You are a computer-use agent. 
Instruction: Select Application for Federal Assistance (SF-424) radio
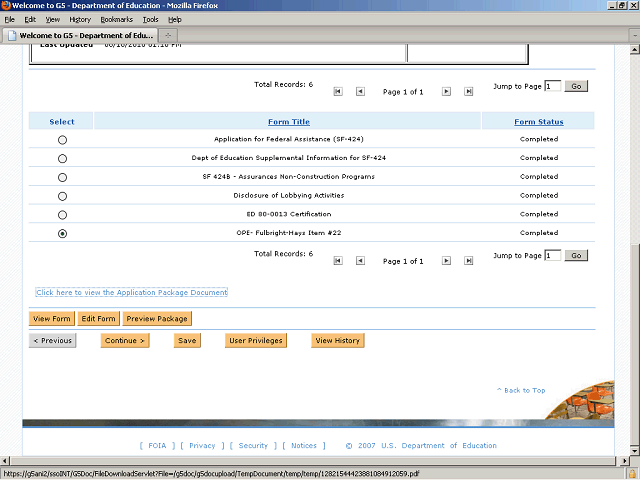pos(62,140)
